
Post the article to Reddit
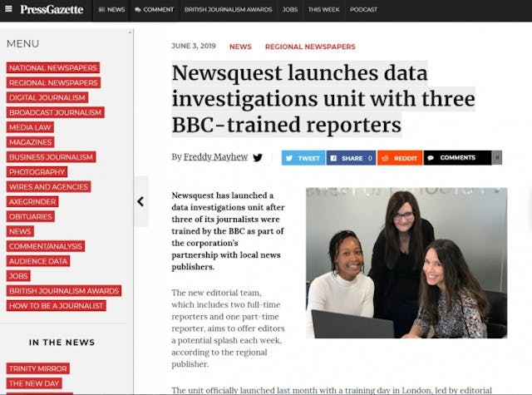coord(399,157)
